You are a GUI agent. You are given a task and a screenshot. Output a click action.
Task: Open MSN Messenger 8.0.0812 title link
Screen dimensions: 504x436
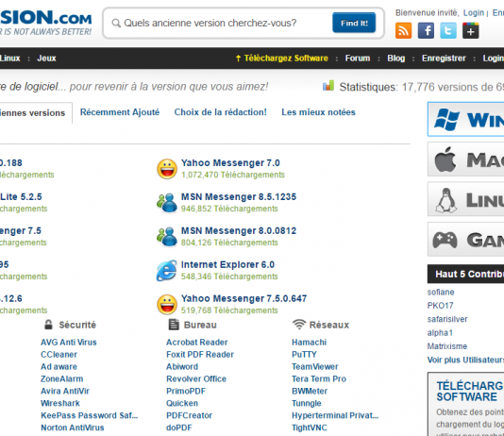239,230
